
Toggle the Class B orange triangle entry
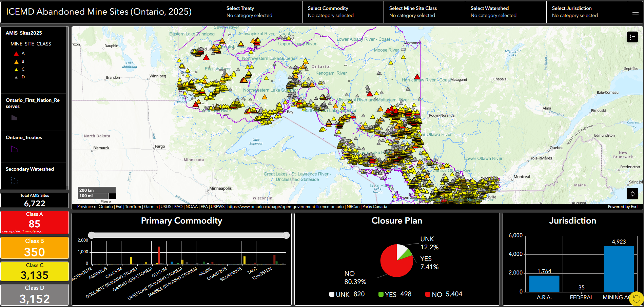coord(16,61)
